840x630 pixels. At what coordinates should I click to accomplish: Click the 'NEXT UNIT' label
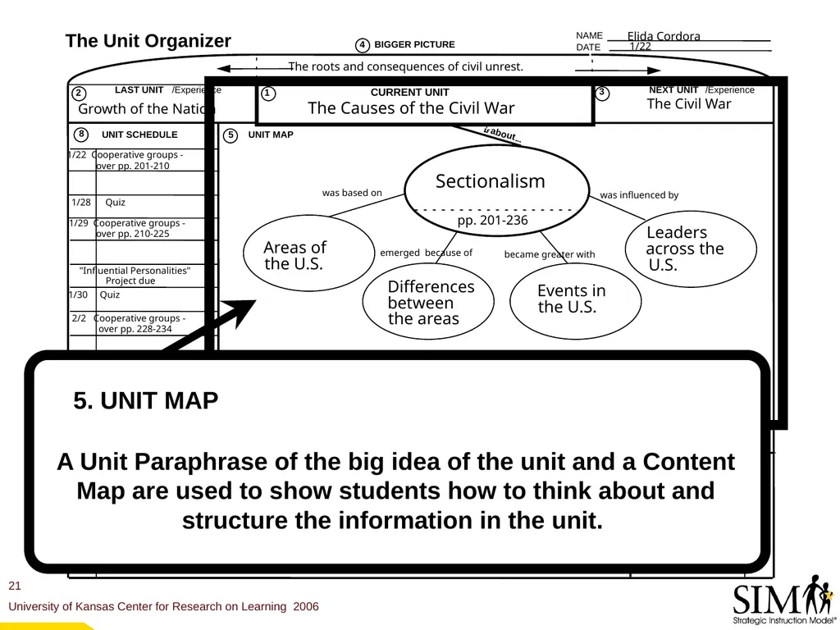673,90
